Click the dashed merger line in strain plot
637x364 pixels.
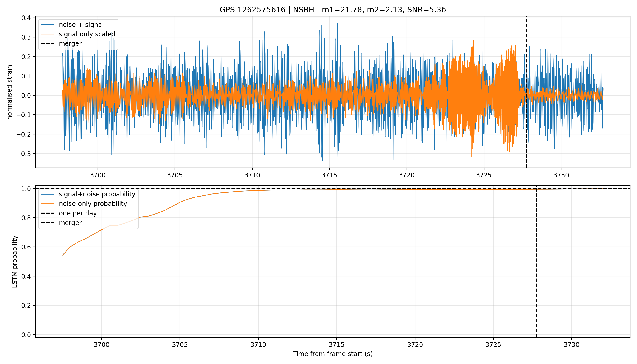pyautogui.click(x=526, y=92)
